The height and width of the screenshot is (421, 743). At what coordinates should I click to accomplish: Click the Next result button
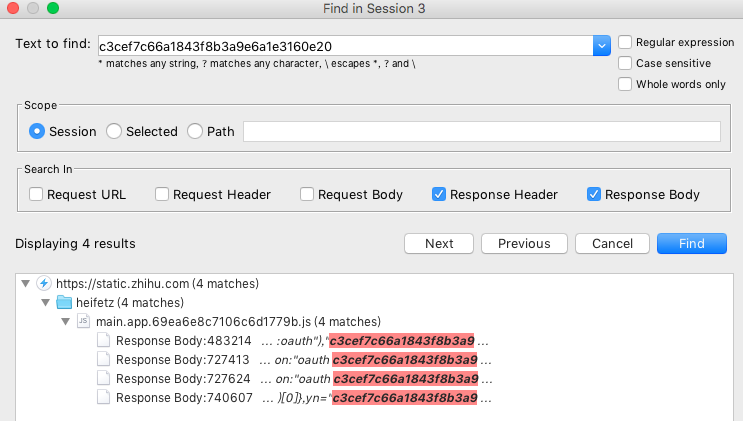click(439, 244)
